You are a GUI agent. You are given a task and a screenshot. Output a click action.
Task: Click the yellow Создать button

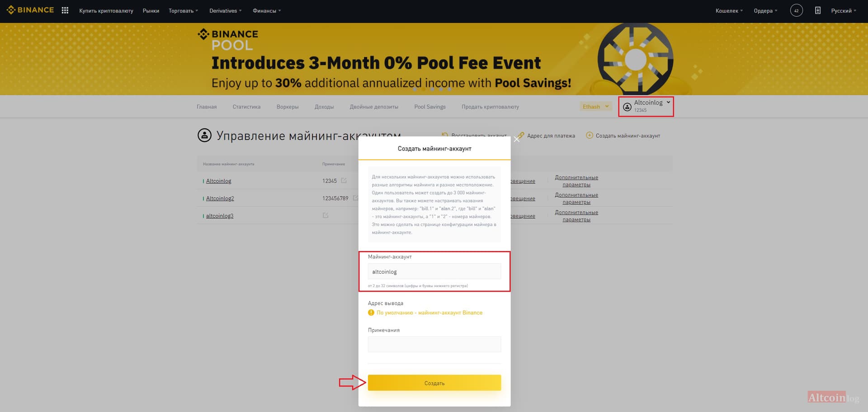[434, 383]
